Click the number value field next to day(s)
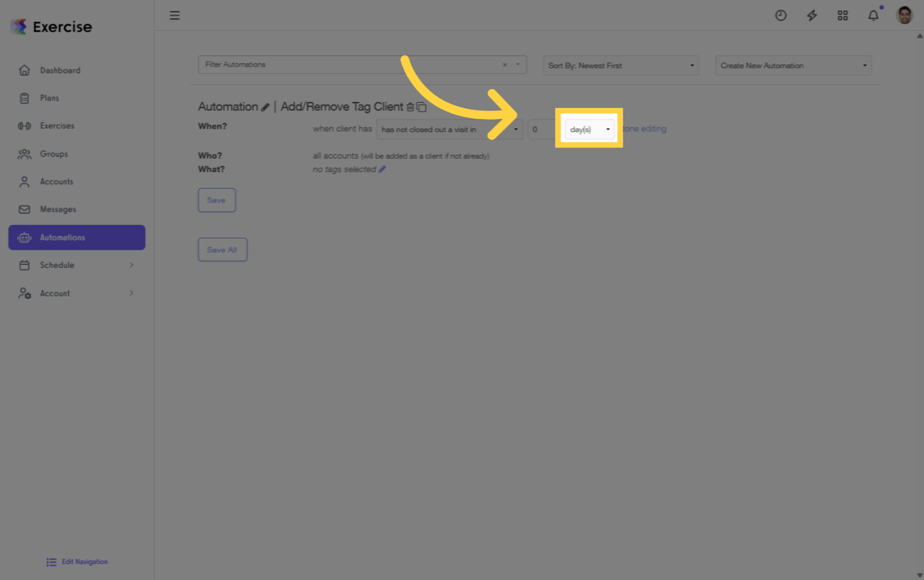Image resolution: width=924 pixels, height=580 pixels. pos(539,128)
